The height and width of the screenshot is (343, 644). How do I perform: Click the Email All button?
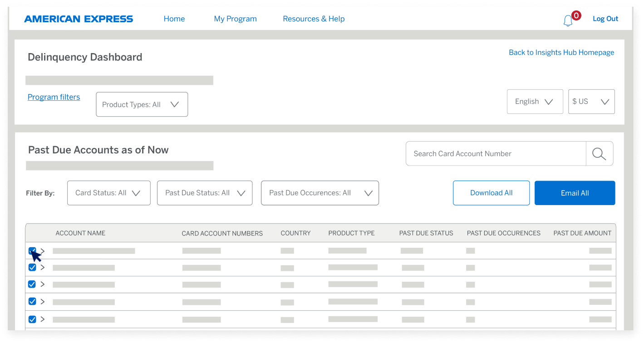(x=575, y=193)
